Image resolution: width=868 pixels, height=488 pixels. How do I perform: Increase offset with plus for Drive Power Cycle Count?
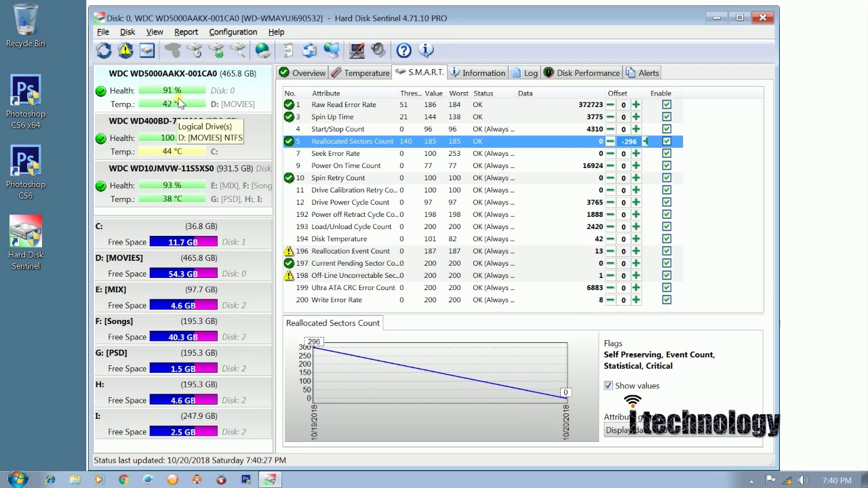click(x=636, y=203)
